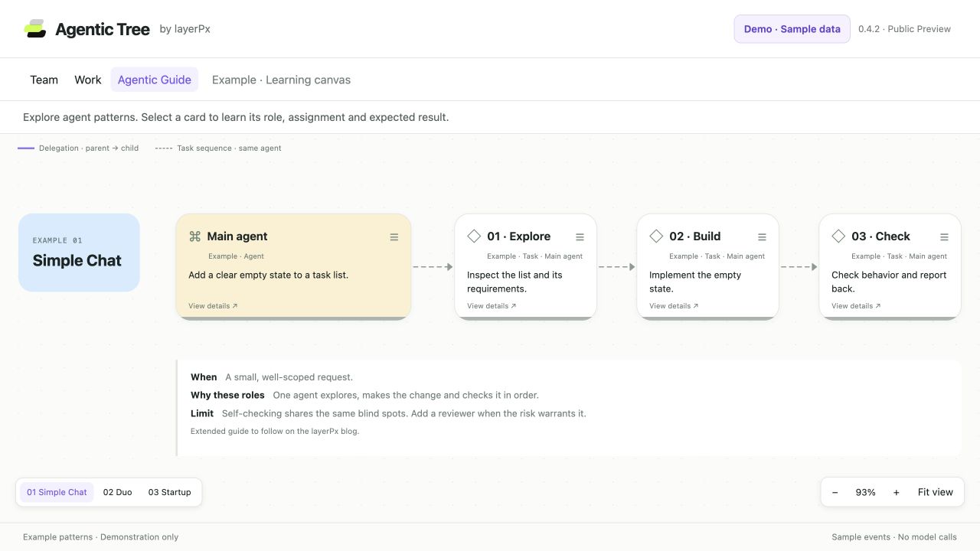This screenshot has width=980, height=551.
Task: Select the Main agent card title
Action: point(237,236)
